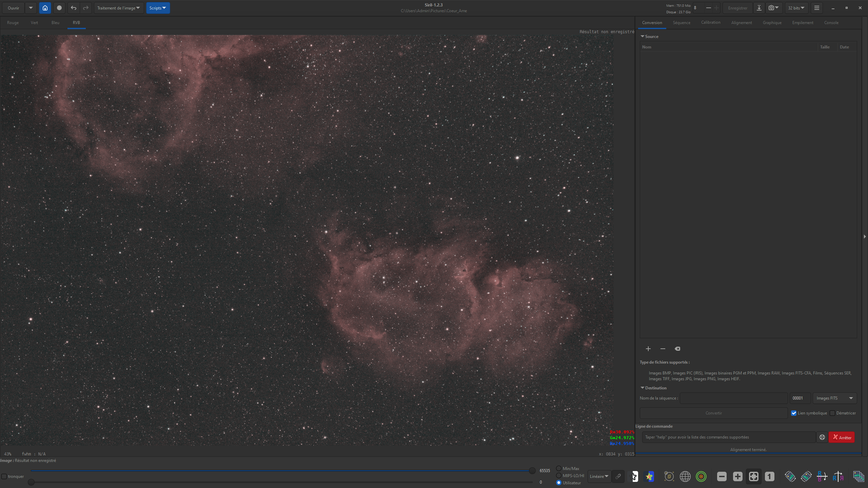Mirror the image horizontally across axis

click(x=822, y=476)
